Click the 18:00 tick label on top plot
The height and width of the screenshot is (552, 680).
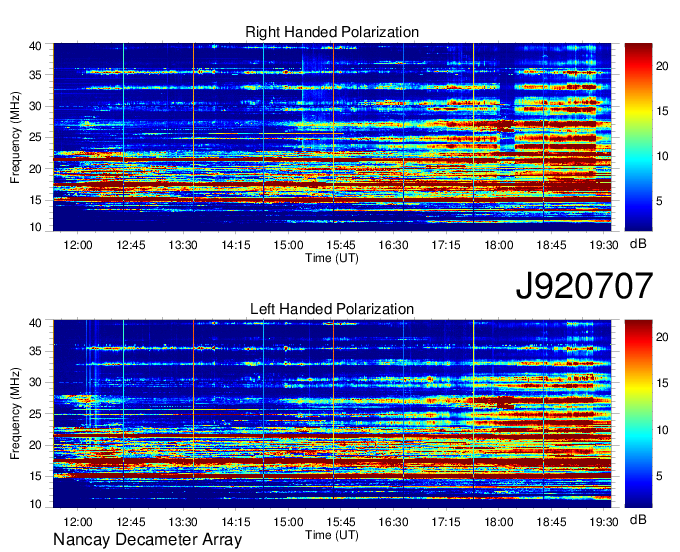click(x=498, y=245)
